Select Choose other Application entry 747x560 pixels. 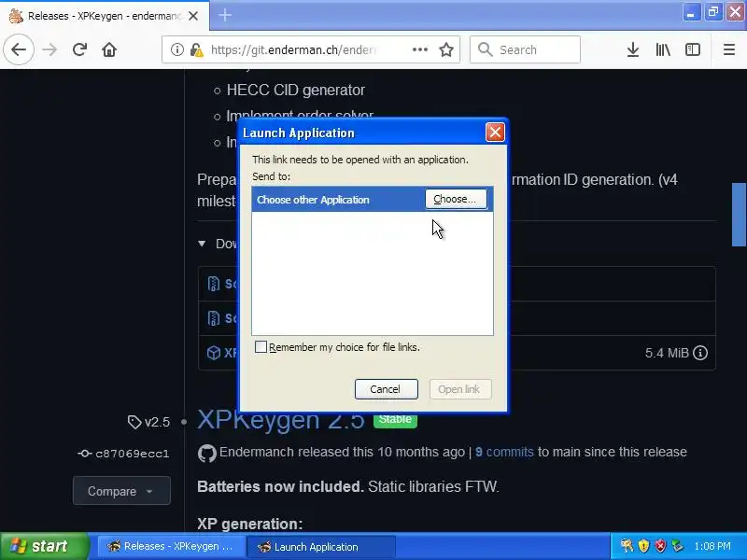point(372,200)
